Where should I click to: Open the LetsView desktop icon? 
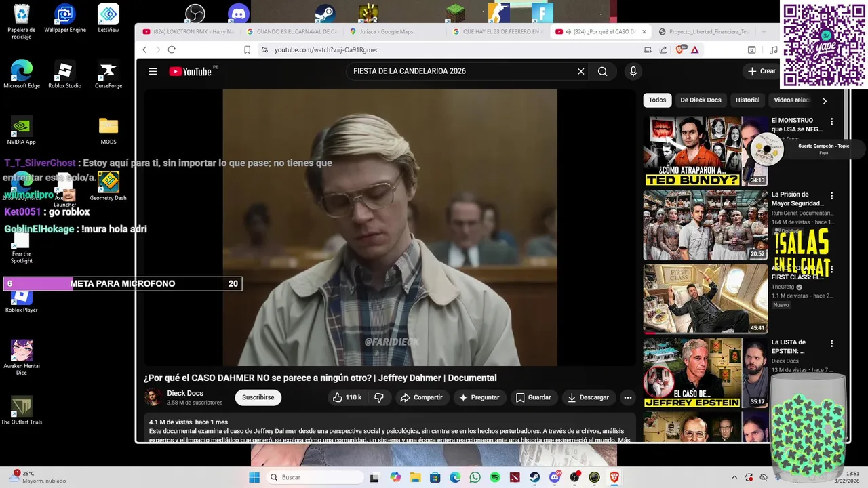(x=108, y=19)
